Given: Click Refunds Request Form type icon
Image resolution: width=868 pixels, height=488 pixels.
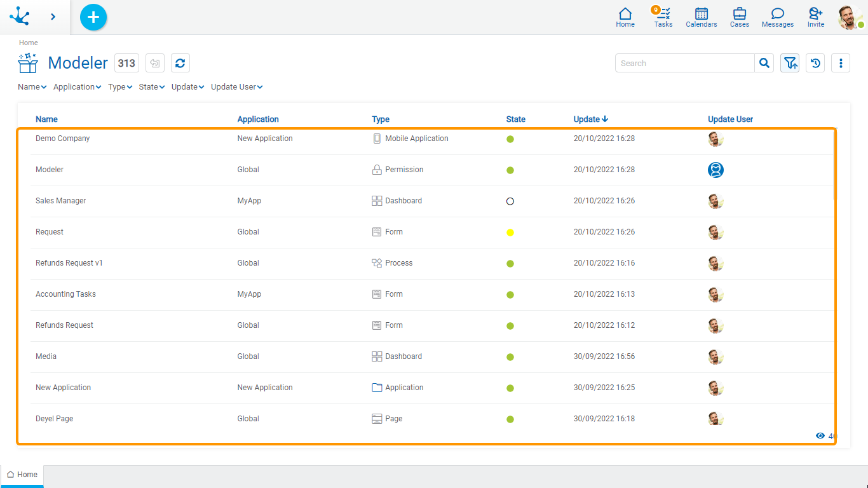Looking at the screenshot, I should 377,325.
